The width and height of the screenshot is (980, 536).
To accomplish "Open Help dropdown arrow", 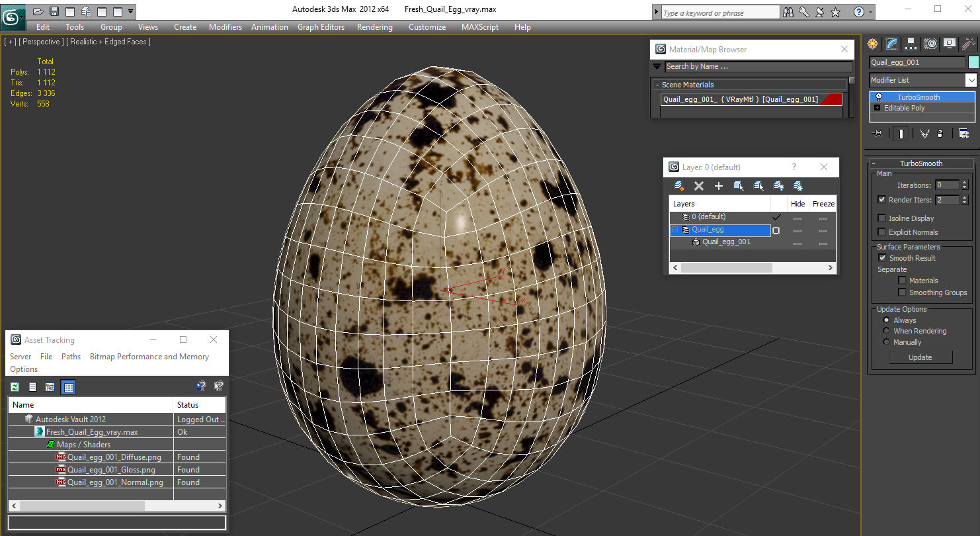I will tap(870, 12).
